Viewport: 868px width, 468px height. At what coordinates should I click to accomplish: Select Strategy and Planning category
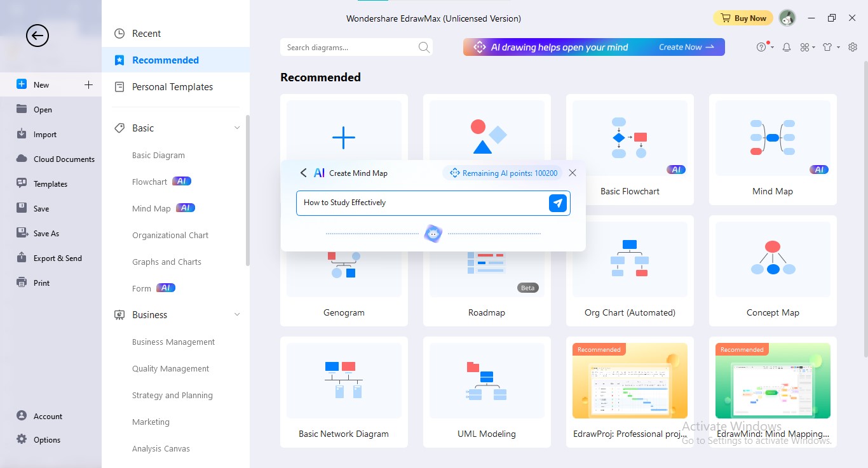tap(172, 395)
